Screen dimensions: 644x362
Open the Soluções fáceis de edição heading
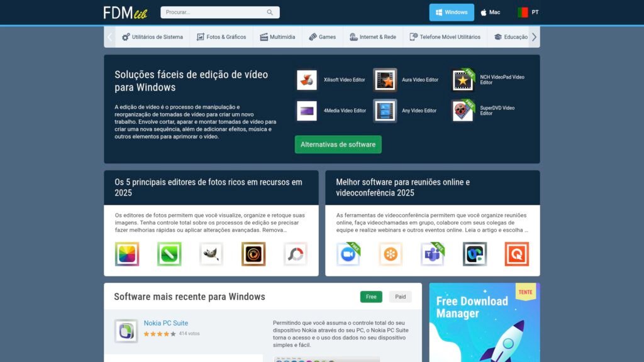191,81
